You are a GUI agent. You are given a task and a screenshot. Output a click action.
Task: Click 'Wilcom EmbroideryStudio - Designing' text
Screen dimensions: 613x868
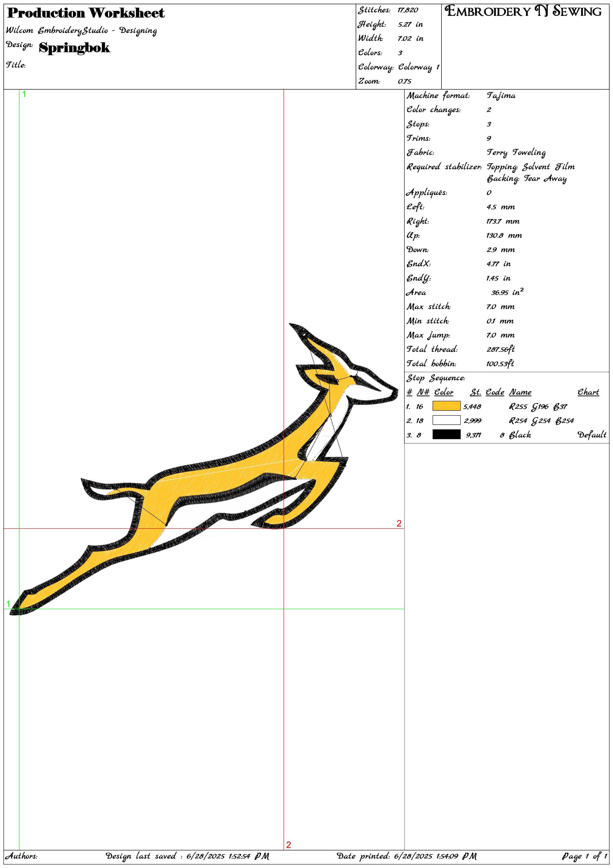(82, 31)
